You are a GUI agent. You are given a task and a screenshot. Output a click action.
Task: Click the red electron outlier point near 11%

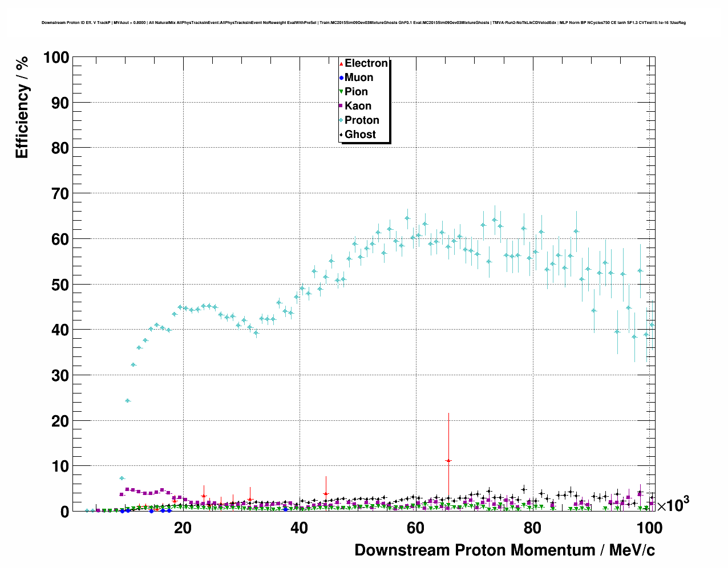coord(448,460)
